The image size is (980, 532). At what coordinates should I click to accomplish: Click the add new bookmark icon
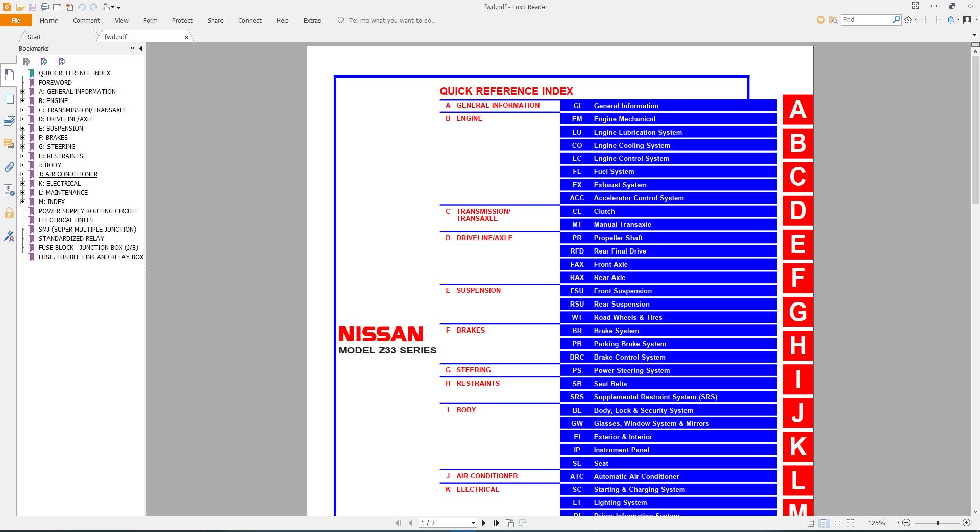44,62
